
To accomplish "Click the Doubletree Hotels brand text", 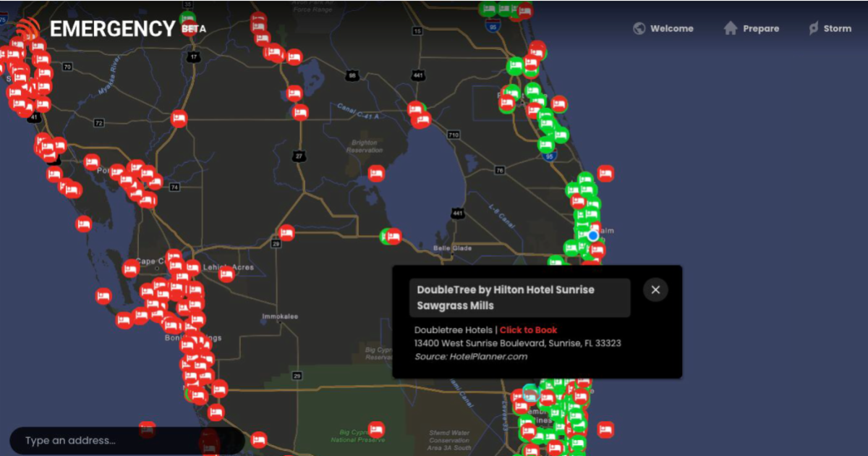I will [x=453, y=330].
